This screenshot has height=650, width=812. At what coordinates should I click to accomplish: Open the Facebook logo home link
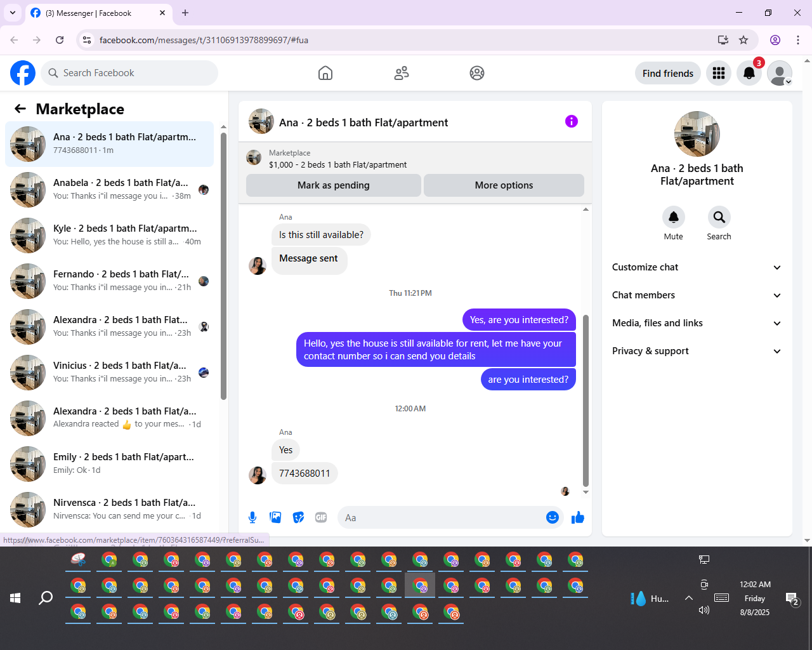23,73
